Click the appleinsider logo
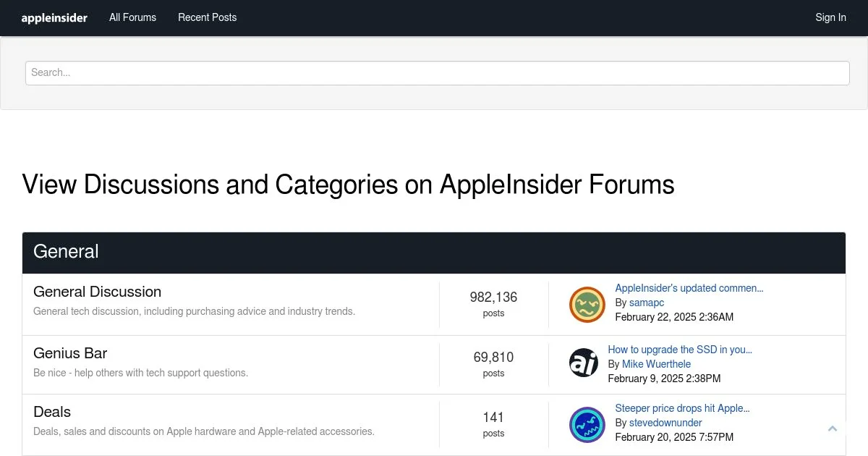 [x=54, y=17]
